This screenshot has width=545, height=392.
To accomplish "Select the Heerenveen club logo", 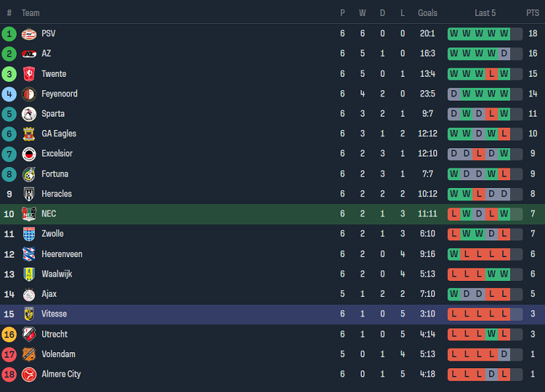I will 29,254.
